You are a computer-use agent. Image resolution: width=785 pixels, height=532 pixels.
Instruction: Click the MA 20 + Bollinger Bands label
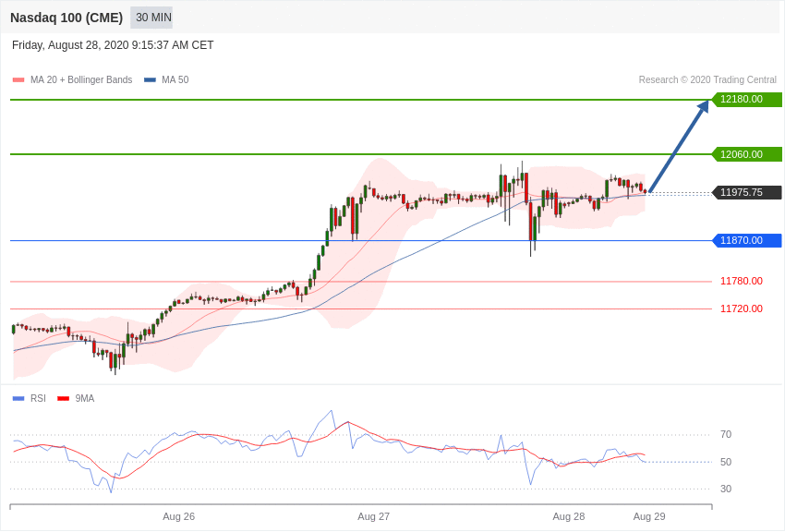(81, 79)
